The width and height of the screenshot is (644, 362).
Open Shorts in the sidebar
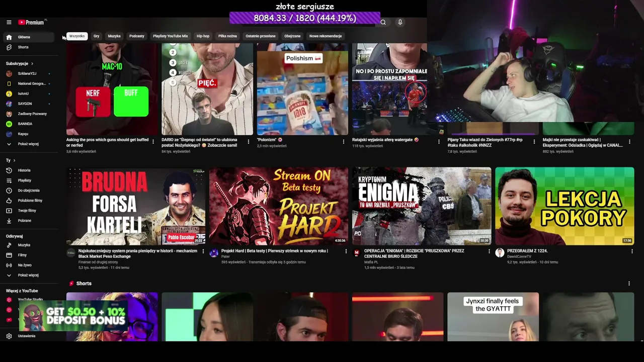click(x=29, y=47)
